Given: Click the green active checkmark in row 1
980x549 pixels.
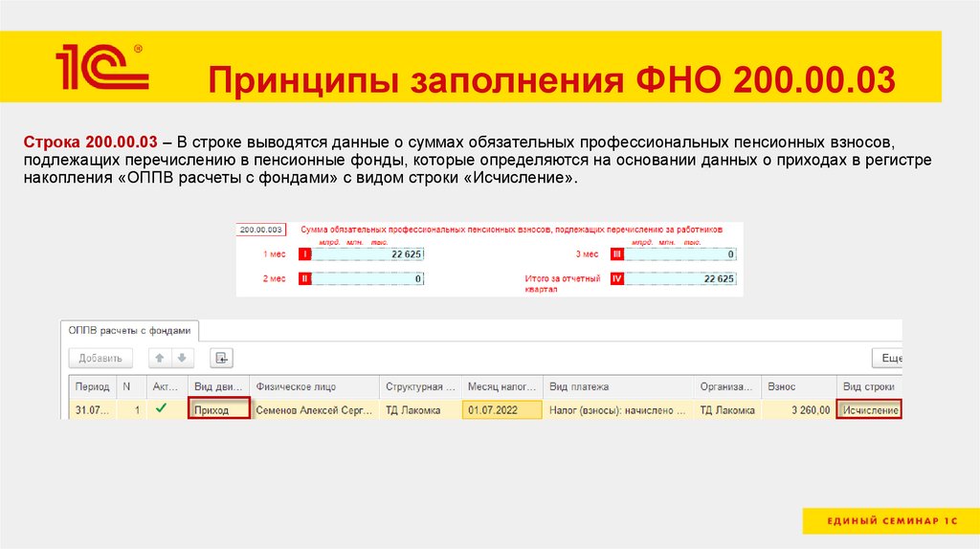Looking at the screenshot, I should click(x=161, y=408).
